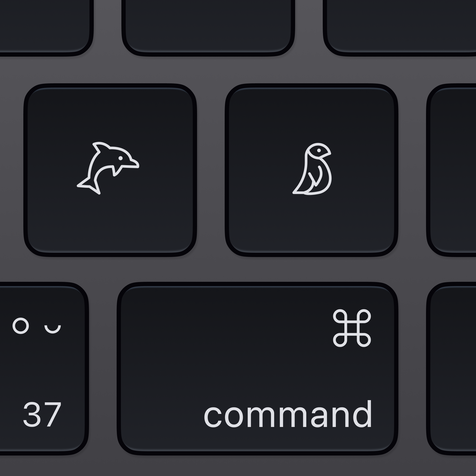Click the dolphin icon key
The width and height of the screenshot is (476, 476).
pyautogui.click(x=110, y=170)
